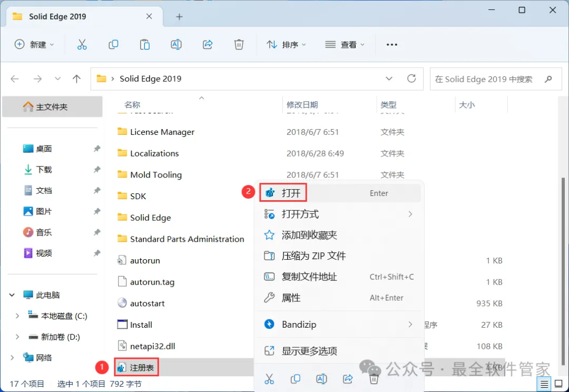The image size is (569, 392).
Task: Select the autorun.tag file
Action: [152, 282]
